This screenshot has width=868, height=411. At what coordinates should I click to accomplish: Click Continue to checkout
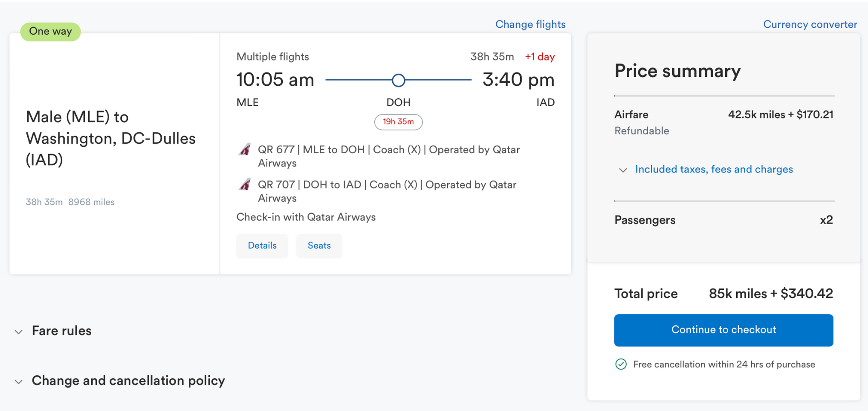[x=723, y=330]
